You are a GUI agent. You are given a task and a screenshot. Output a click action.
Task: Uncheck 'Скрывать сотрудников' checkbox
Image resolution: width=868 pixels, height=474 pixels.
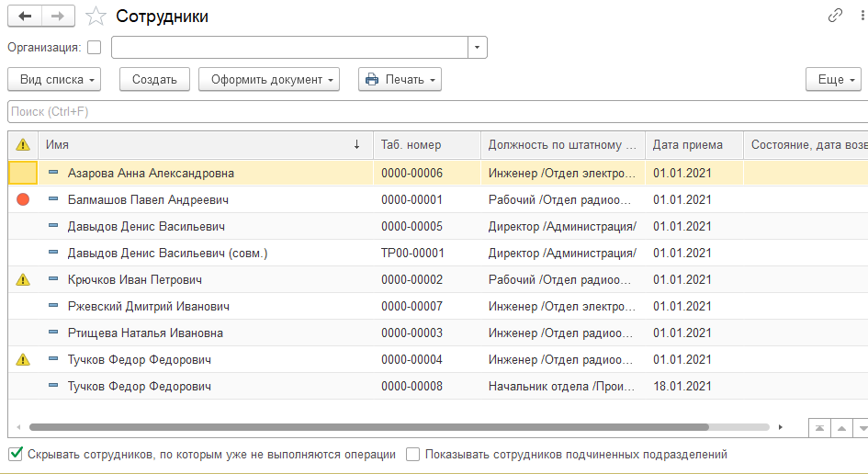[x=15, y=454]
